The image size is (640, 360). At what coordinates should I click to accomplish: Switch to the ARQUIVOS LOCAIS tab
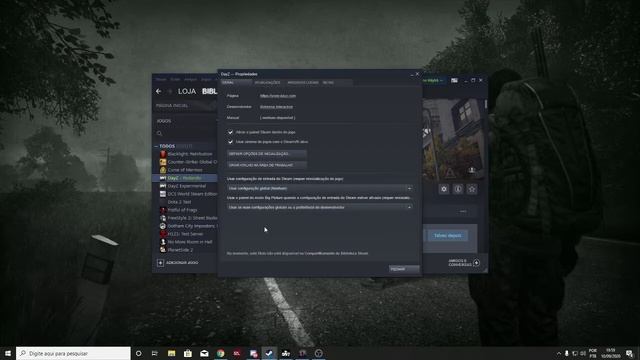tap(302, 82)
